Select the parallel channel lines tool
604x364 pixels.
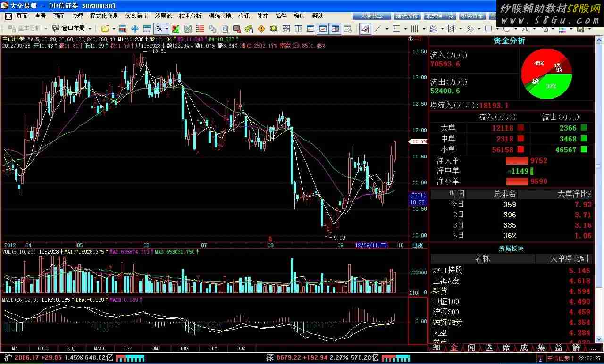point(452,28)
